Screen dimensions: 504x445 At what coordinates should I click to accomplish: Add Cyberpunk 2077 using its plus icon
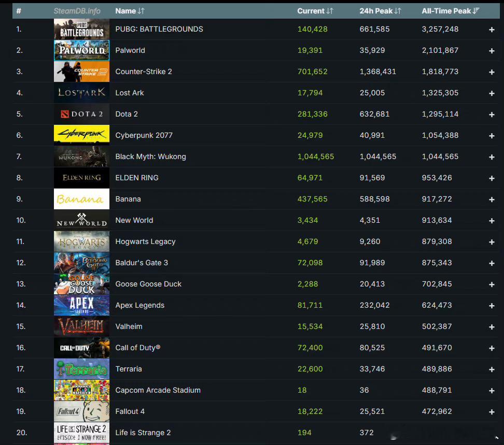(492, 136)
